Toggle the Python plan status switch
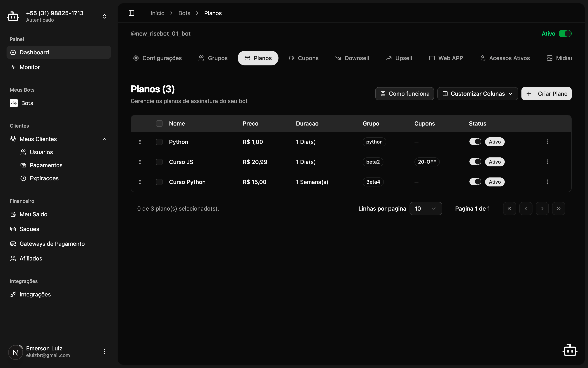The height and width of the screenshot is (368, 588). pyautogui.click(x=475, y=142)
